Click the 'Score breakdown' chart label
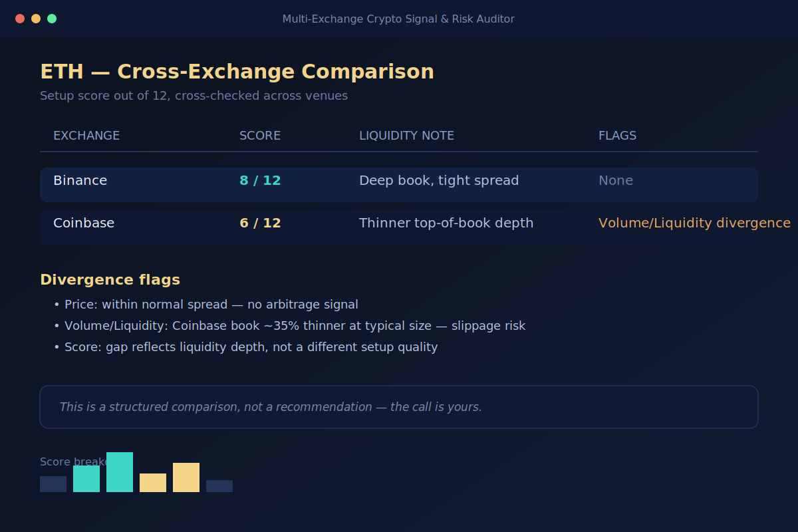The width and height of the screenshot is (798, 532). click(x=74, y=462)
